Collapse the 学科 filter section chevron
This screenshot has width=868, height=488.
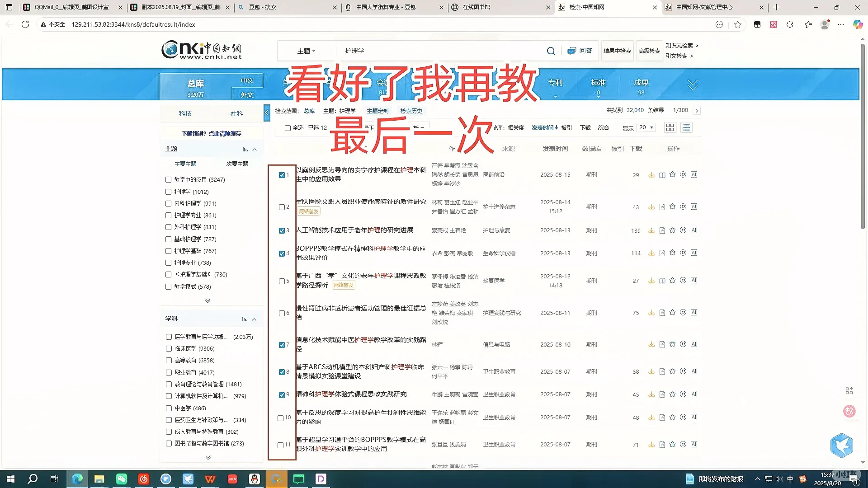coord(254,319)
